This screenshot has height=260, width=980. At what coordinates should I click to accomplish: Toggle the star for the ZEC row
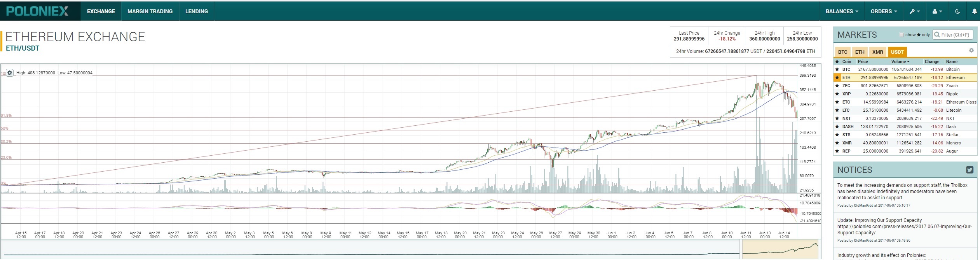tap(837, 86)
